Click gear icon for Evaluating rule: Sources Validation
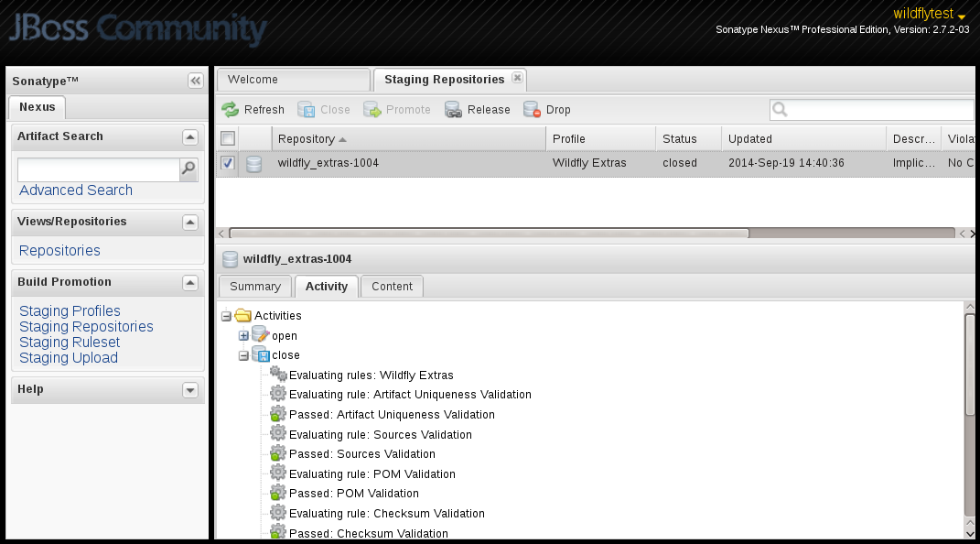 pos(278,434)
